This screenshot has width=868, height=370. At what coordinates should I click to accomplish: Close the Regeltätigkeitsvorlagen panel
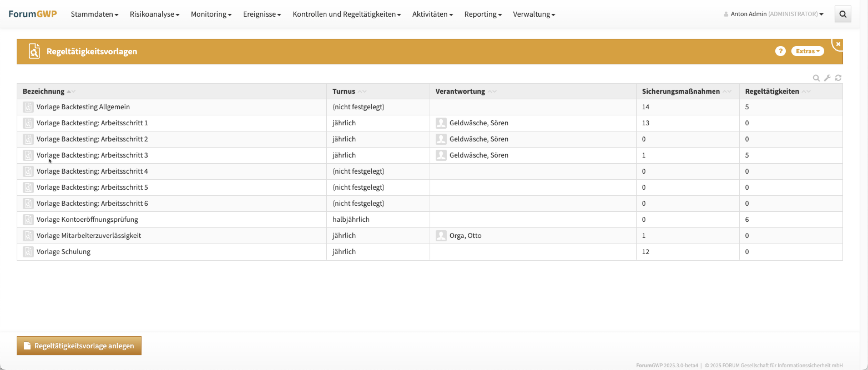(838, 44)
